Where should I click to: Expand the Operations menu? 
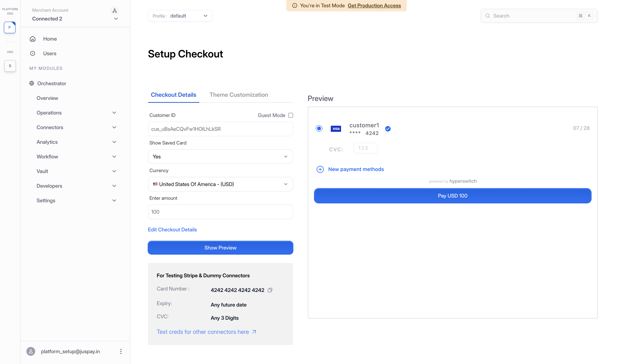pyautogui.click(x=114, y=113)
